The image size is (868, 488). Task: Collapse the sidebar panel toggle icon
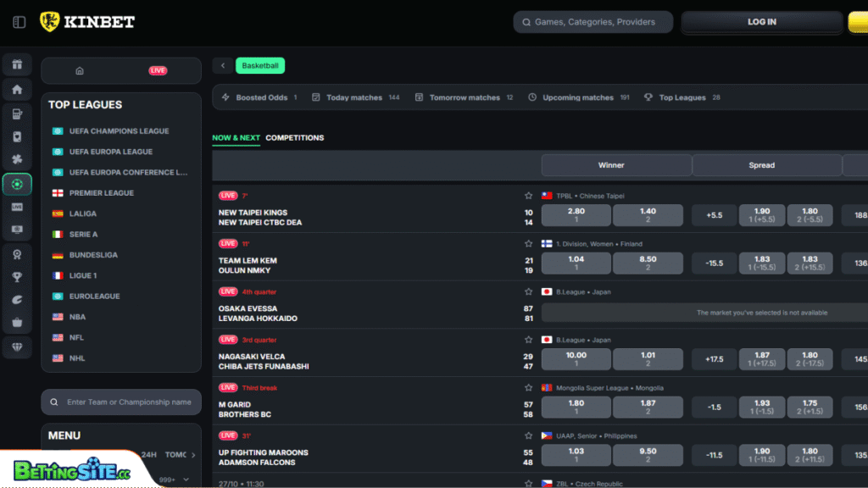[19, 22]
